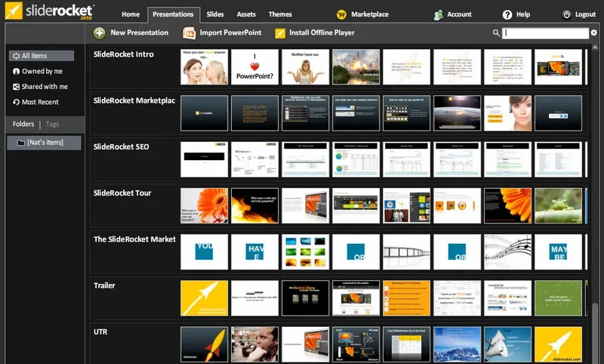This screenshot has height=364, width=604.
Task: Open the I love PowerPoint slide thumbnail
Action: (x=254, y=66)
